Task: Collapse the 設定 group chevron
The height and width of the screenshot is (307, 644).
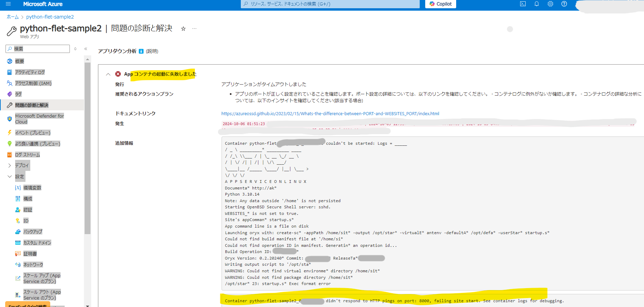Action: 10,176
